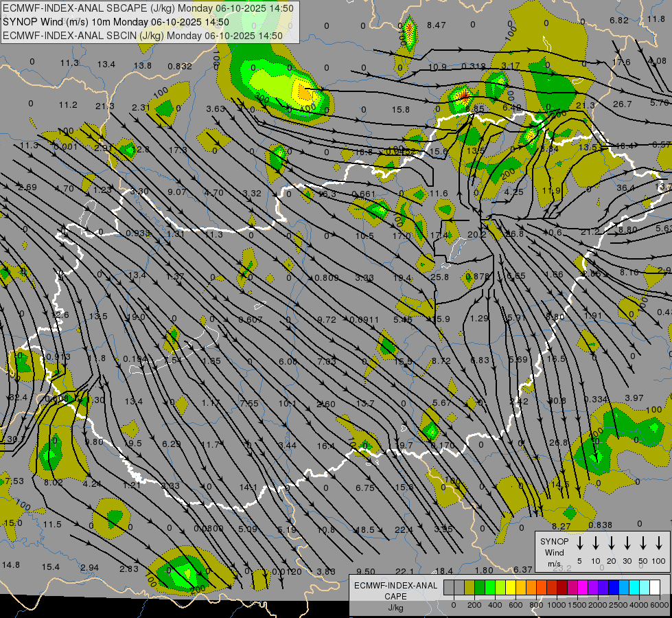Click the 100 m/s wind arrow in legend
This screenshot has height=618, width=672.
point(659,542)
